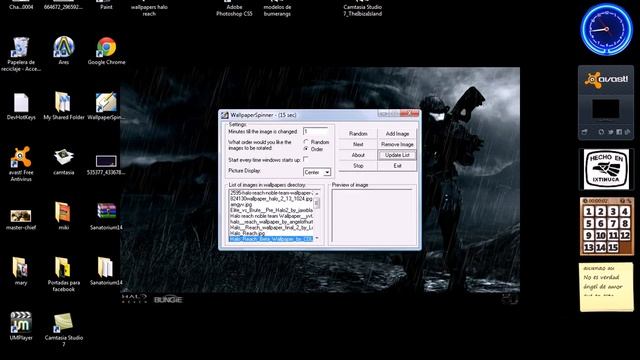Click the Hecho en Ixtinuca gadget image
This screenshot has width=640, height=360.
[606, 169]
